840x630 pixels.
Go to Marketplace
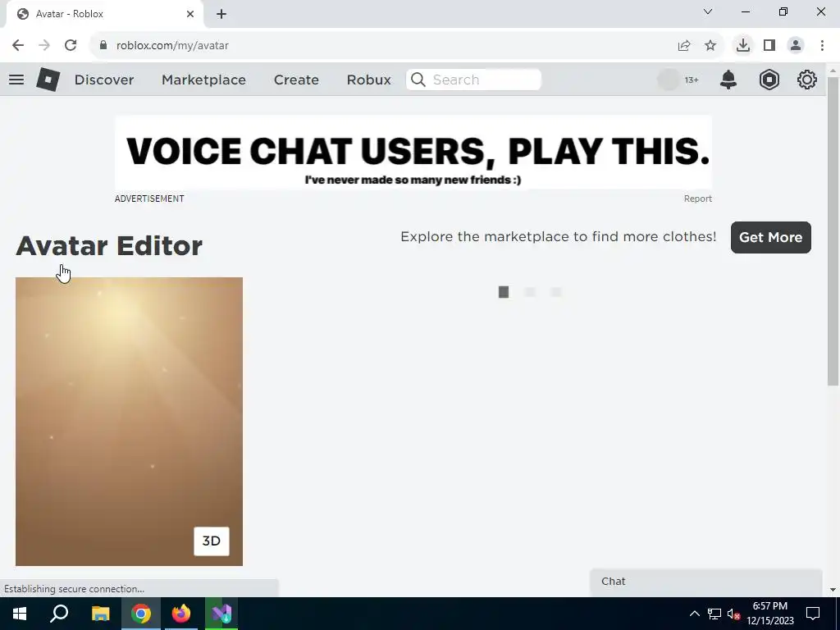[x=203, y=80]
